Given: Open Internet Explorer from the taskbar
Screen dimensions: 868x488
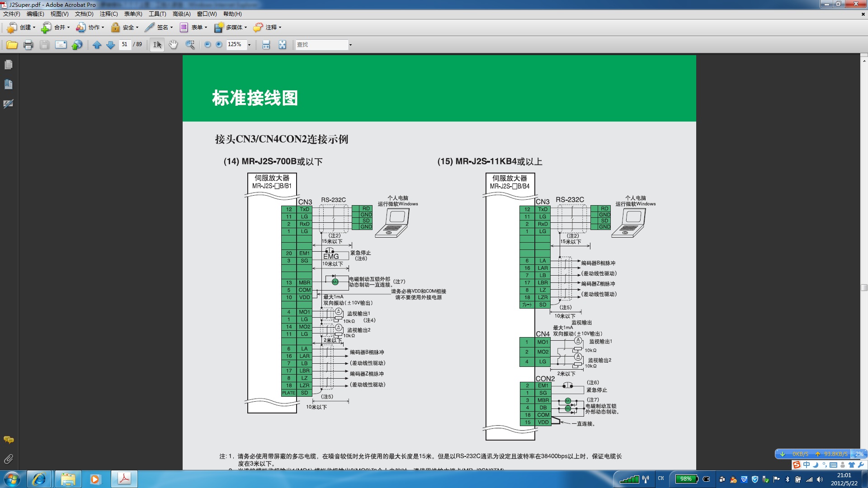Looking at the screenshot, I should click(x=39, y=479).
